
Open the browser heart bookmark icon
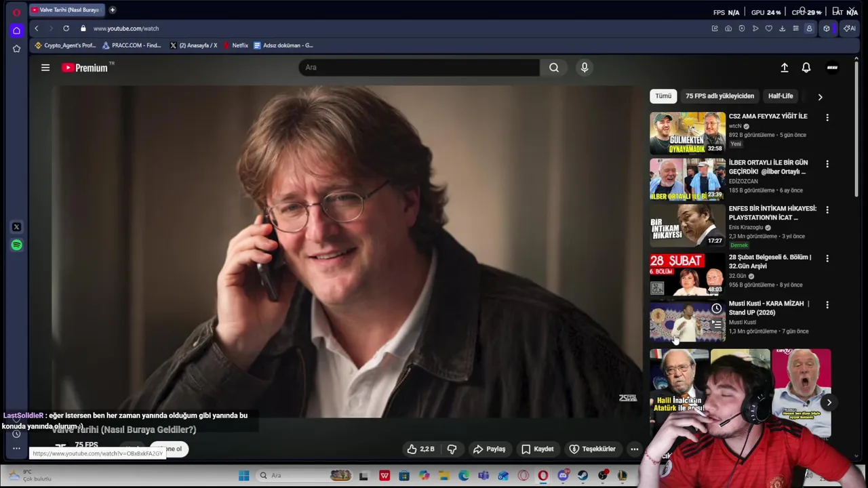pos(769,28)
